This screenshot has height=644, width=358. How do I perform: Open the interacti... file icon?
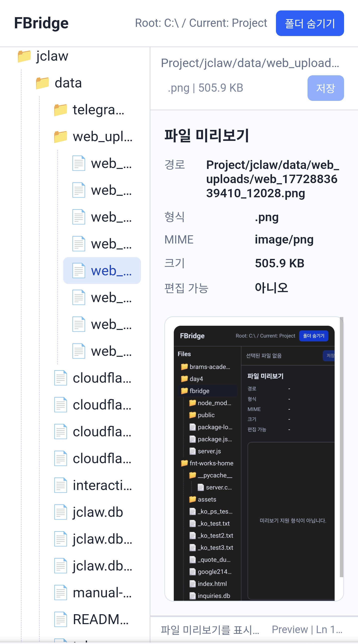pos(61,485)
